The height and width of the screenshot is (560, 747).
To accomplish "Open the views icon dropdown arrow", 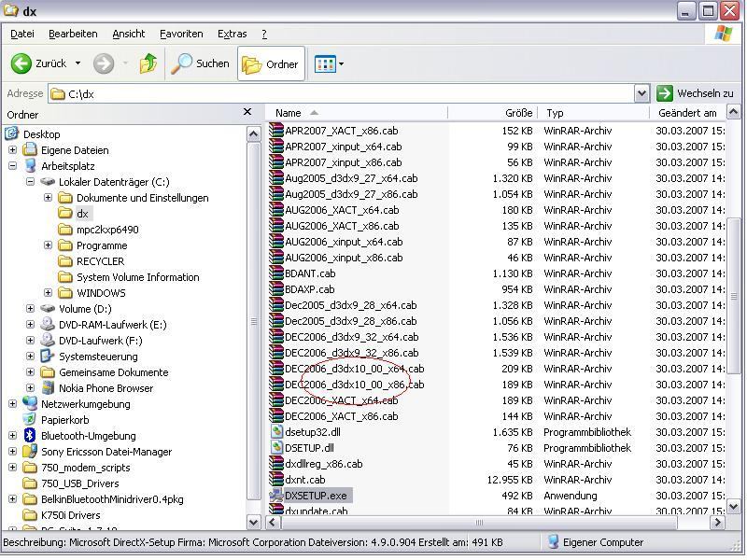I will tap(341, 63).
